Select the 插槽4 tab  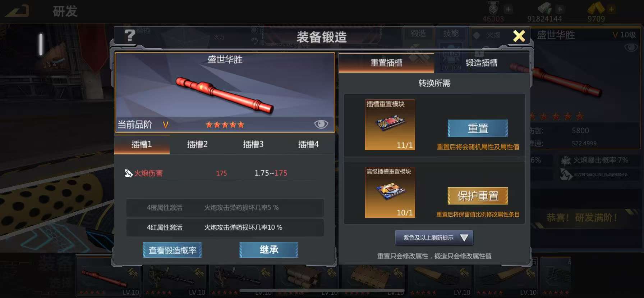pos(308,144)
